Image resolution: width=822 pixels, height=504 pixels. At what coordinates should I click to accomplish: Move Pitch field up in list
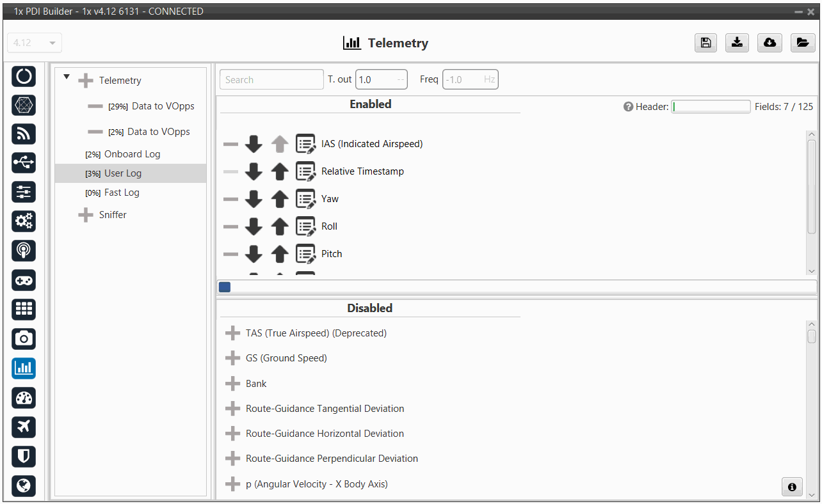[279, 254]
